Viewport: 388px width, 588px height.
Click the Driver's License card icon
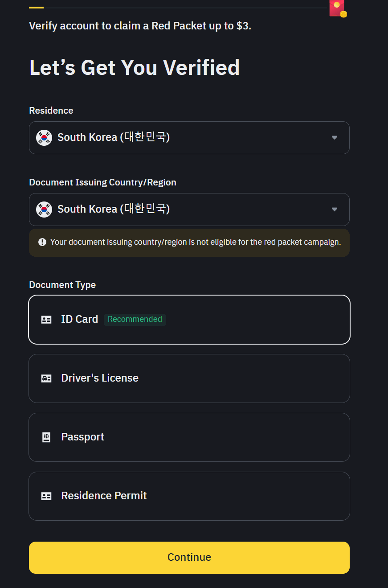pos(46,378)
